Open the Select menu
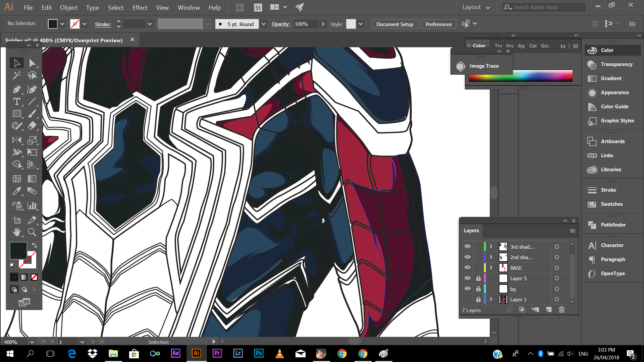 tap(115, 7)
